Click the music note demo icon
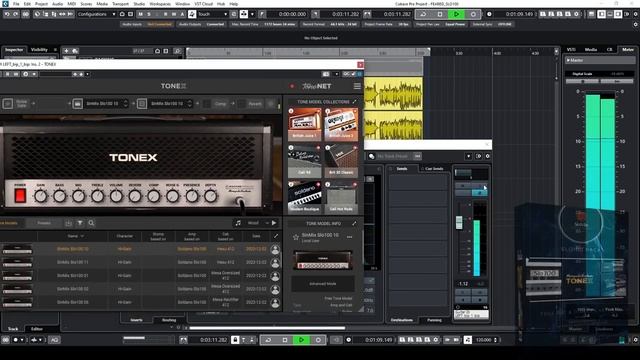The height and width of the screenshot is (360, 640). [238, 223]
